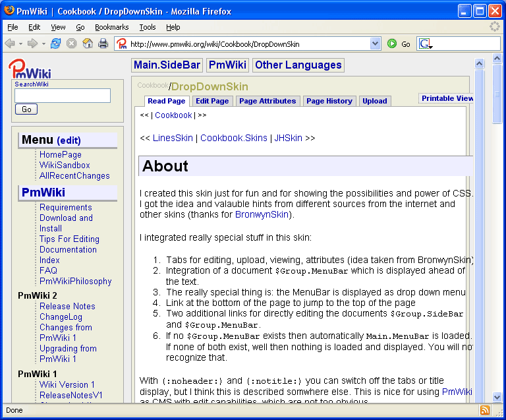Click the PmWiki favicon in address bar

pos(122,44)
